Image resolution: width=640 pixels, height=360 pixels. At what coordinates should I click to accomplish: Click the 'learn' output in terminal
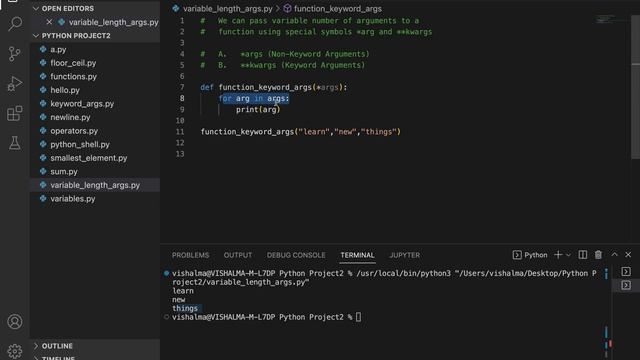pyautogui.click(x=183, y=291)
